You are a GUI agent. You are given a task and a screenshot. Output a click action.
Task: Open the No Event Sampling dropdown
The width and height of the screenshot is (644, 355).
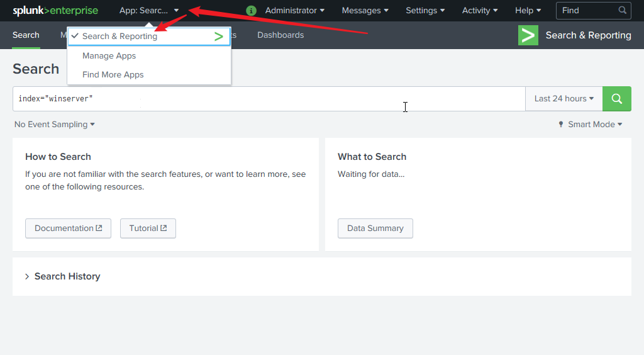pos(55,125)
